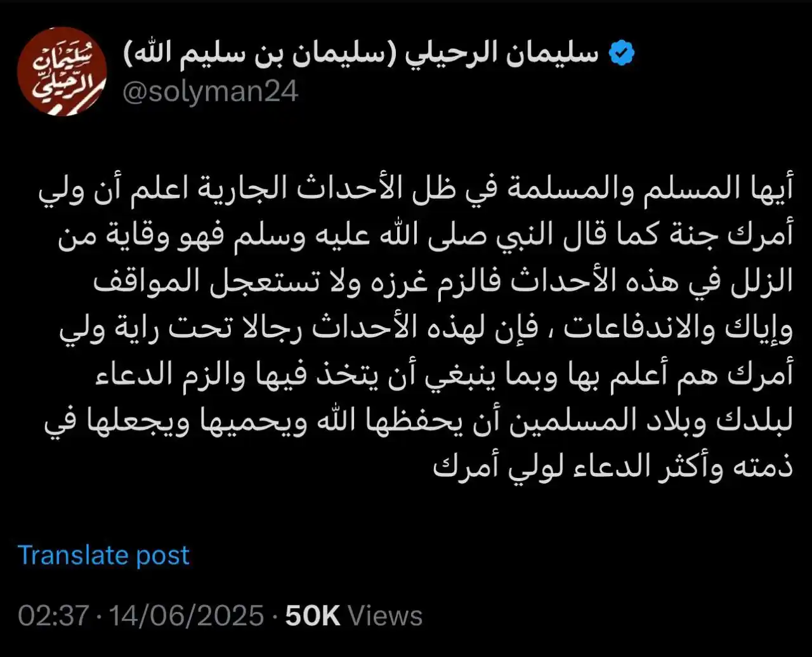The image size is (812, 657).
Task: Click the blue verified checkmark badge
Action: (622, 55)
